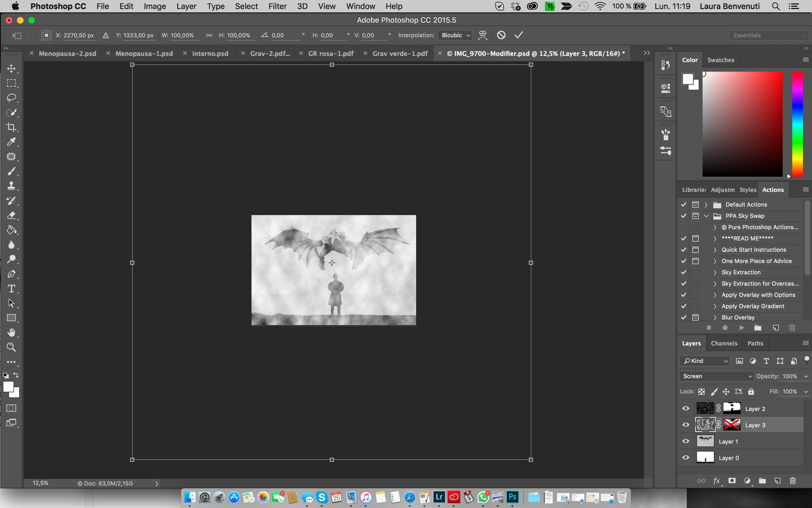The height and width of the screenshot is (508, 812).
Task: Click the foreground color swatch in toolbar
Action: pos(8,387)
